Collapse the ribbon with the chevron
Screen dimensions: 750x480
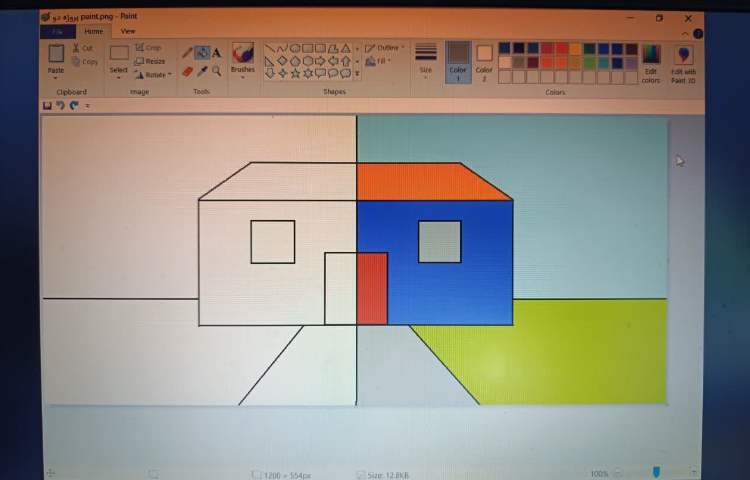(x=685, y=34)
